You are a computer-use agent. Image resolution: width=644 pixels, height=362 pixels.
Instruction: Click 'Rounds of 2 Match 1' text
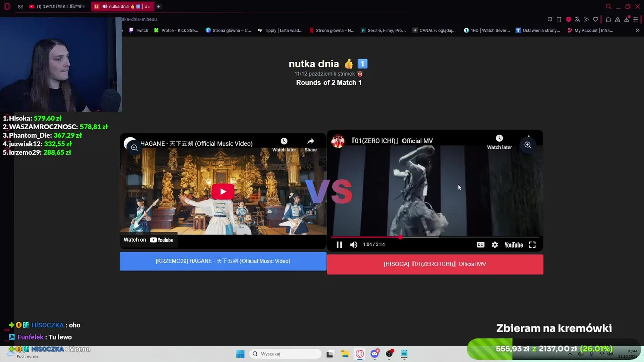[x=329, y=83]
